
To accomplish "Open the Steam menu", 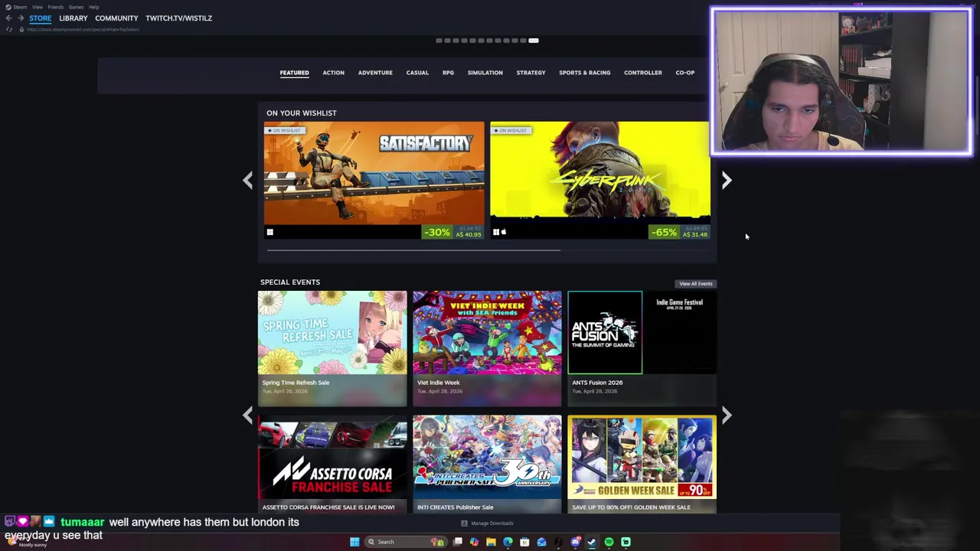I will click(20, 7).
